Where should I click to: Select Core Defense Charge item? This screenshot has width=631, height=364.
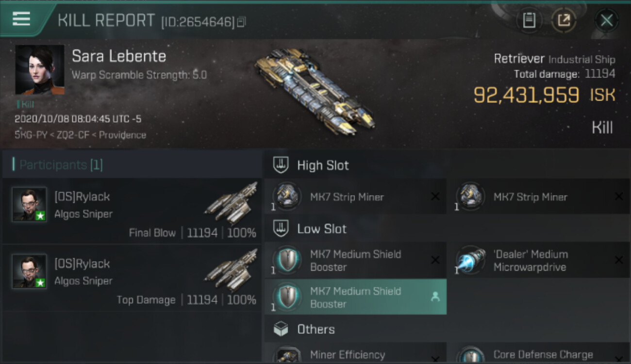pyautogui.click(x=539, y=353)
